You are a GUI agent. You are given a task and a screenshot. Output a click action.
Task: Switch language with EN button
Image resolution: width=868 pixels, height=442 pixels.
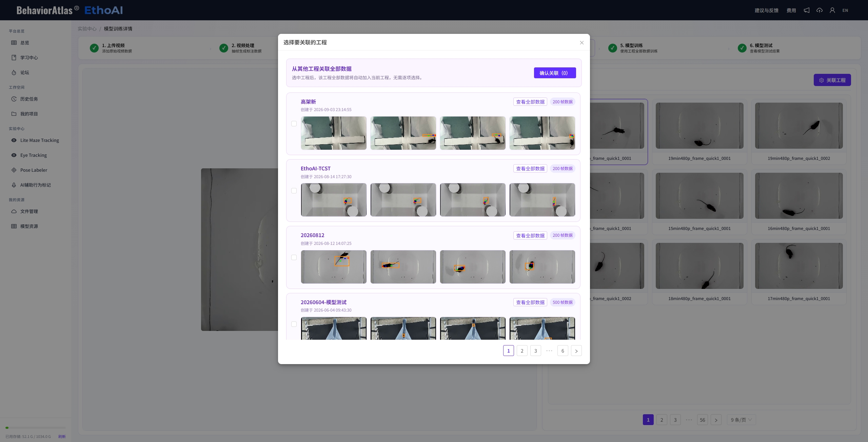845,10
